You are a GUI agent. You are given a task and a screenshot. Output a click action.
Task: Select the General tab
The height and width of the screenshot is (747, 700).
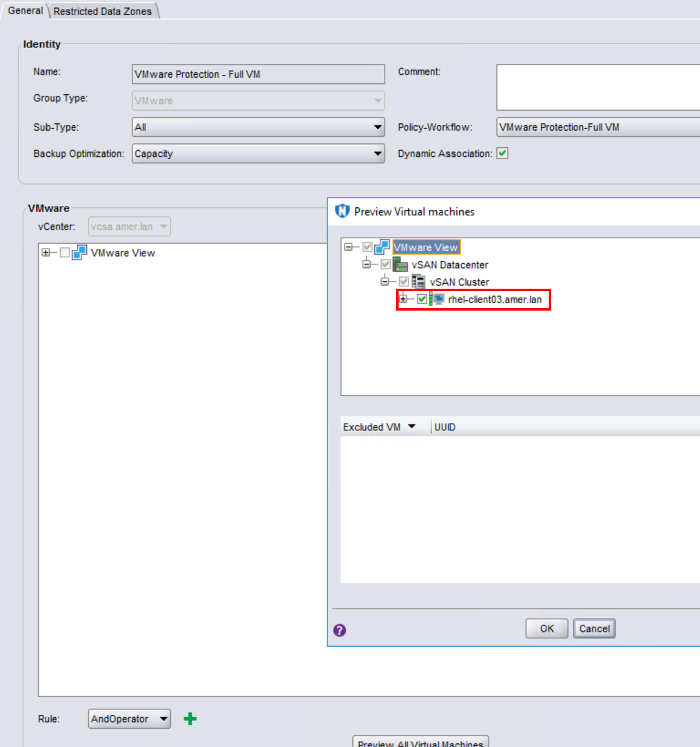click(24, 10)
